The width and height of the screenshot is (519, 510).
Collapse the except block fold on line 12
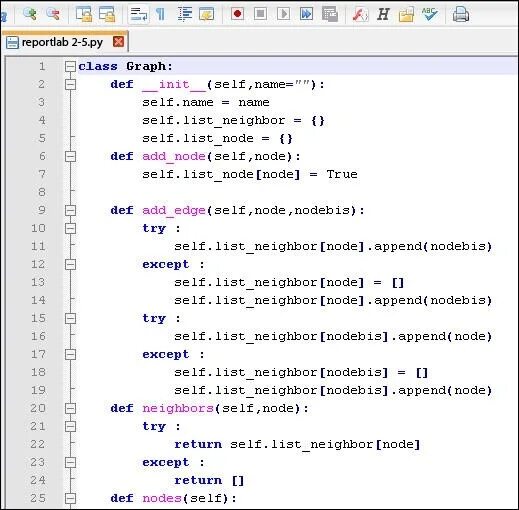(70, 264)
